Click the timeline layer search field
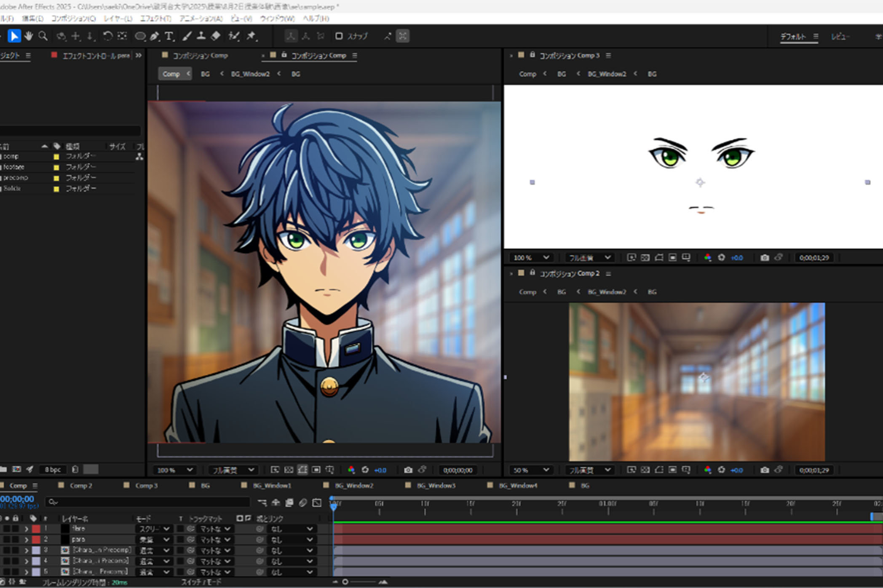883x588 pixels. pyautogui.click(x=148, y=502)
